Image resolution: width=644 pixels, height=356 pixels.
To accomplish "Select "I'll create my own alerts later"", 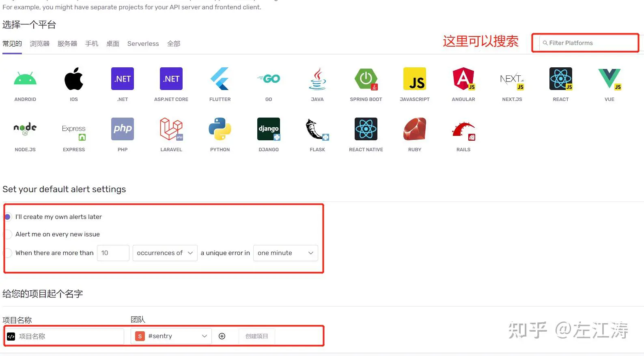I will [8, 217].
